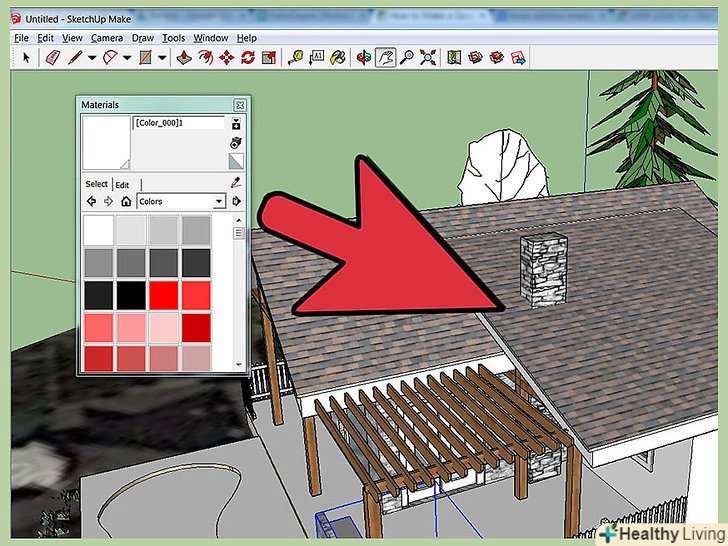Open the Add Location map tool

(x=454, y=58)
